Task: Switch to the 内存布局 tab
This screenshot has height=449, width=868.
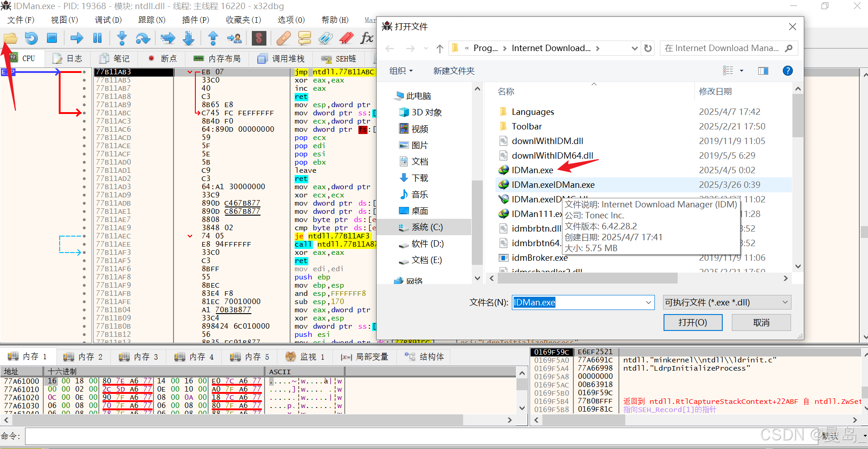Action: pyautogui.click(x=217, y=58)
